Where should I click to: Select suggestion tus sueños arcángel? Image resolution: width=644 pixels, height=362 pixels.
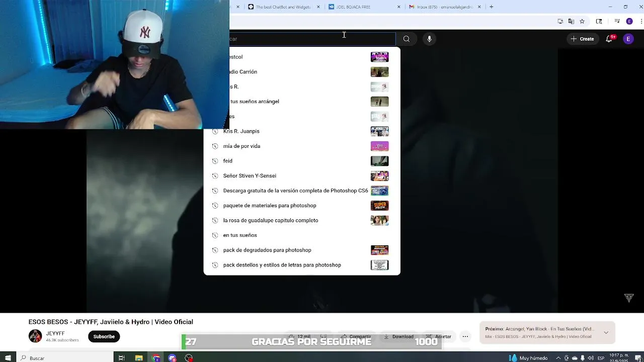[314, 102]
